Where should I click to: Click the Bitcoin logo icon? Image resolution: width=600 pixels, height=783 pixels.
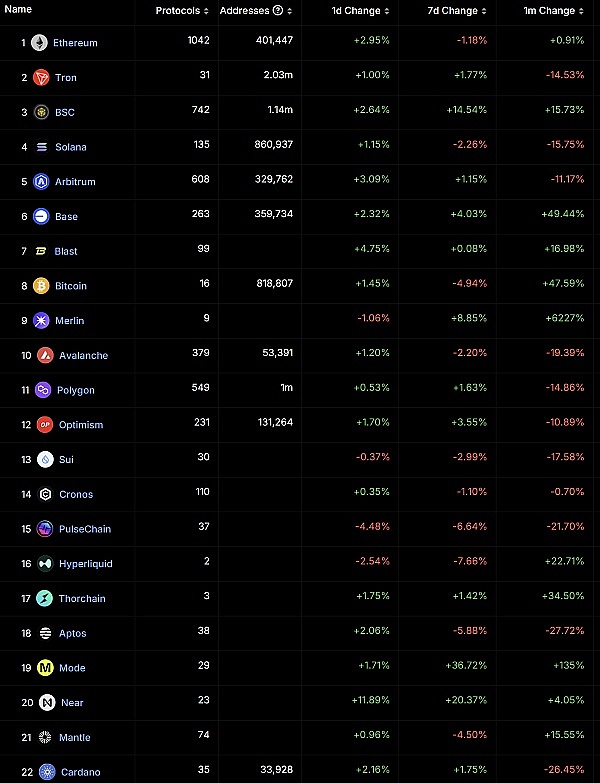41,286
